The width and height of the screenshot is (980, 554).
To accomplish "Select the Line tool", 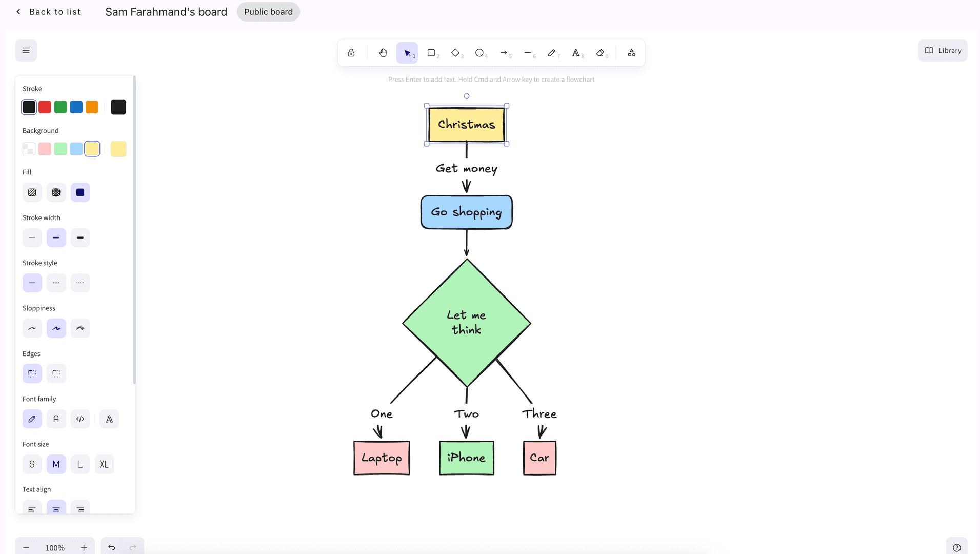I will [x=528, y=52].
